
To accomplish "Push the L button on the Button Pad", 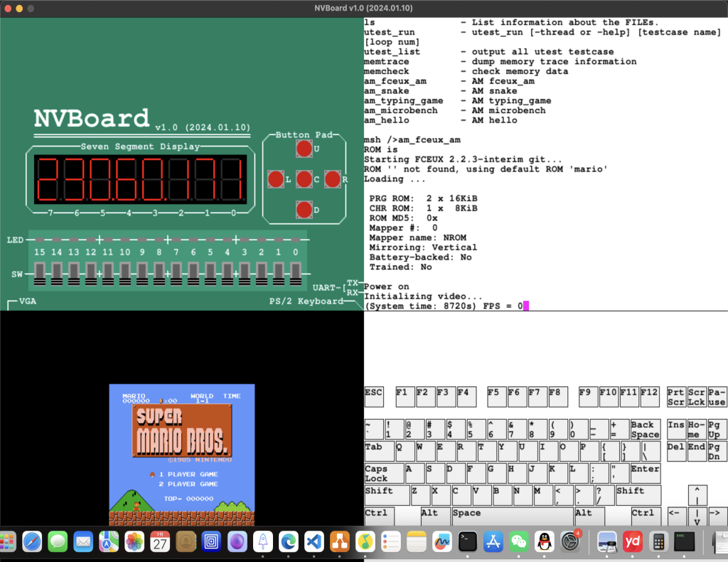I will click(276, 179).
